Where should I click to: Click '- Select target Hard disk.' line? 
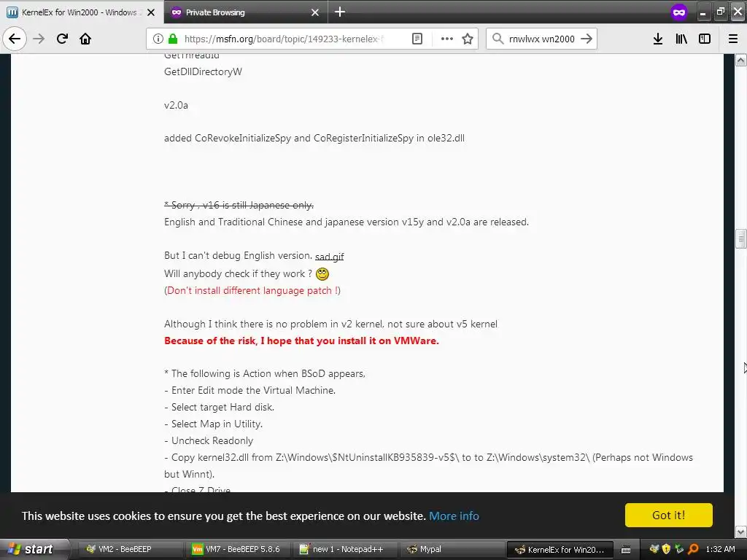pos(219,408)
